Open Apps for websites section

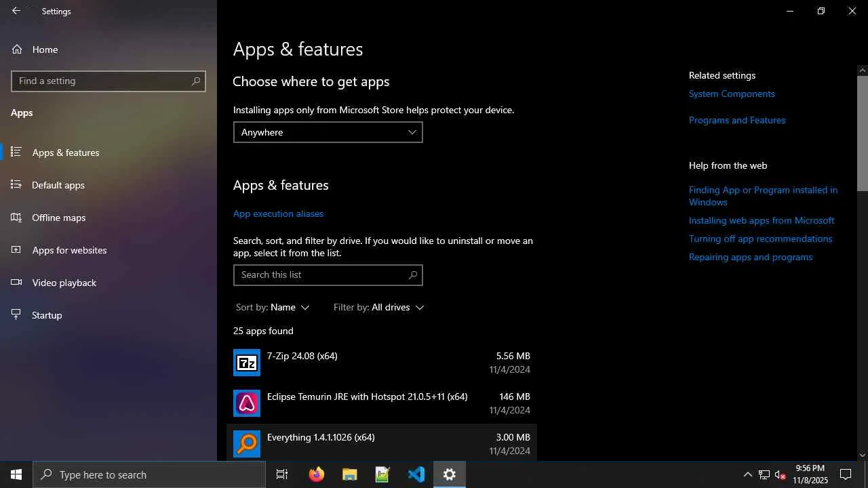108,250
